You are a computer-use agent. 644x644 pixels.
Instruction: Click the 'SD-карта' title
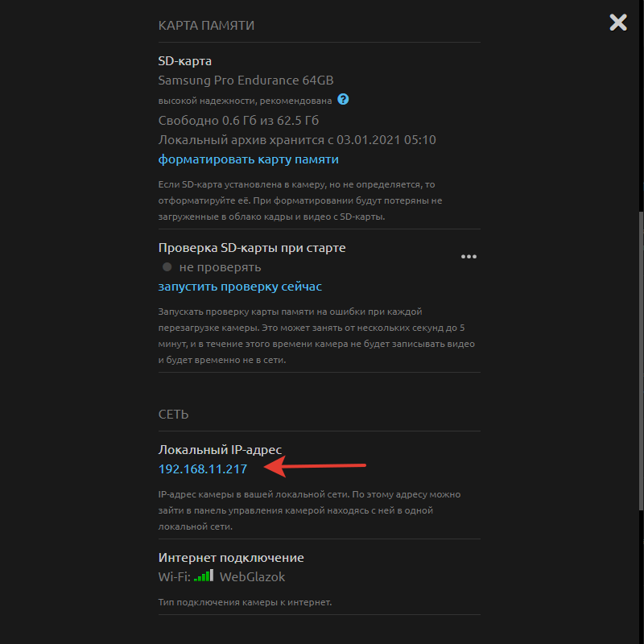185,61
